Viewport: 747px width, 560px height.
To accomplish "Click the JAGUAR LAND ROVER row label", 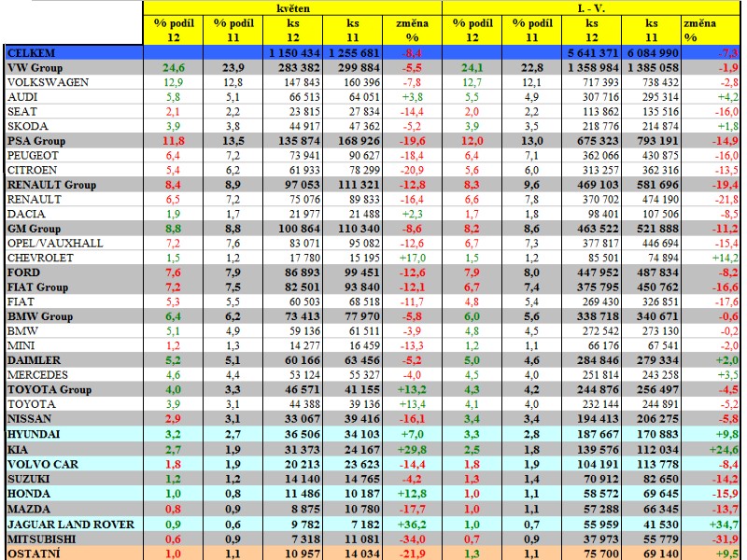I will pos(69,522).
